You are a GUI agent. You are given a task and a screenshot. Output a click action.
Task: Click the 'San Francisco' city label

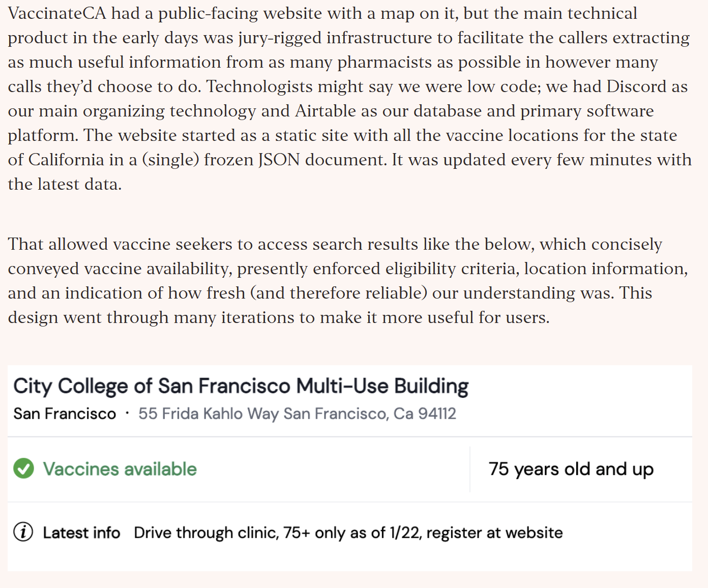coord(65,414)
